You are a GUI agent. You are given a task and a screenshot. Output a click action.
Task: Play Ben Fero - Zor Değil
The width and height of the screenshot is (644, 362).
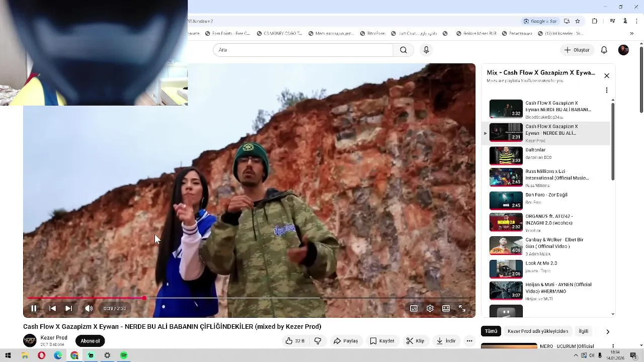tap(546, 200)
